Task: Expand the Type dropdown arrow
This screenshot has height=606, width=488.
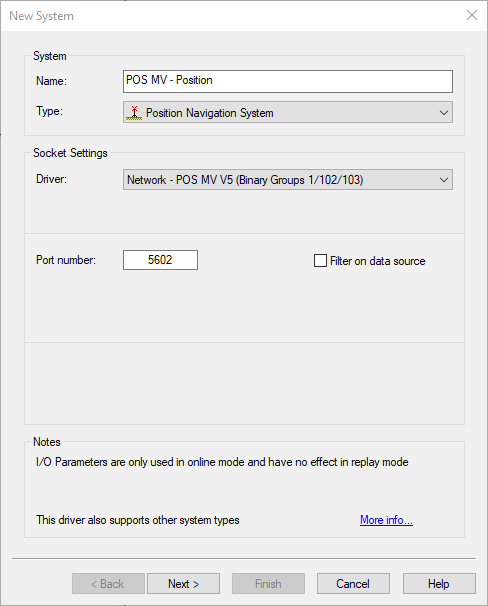Action: click(444, 113)
